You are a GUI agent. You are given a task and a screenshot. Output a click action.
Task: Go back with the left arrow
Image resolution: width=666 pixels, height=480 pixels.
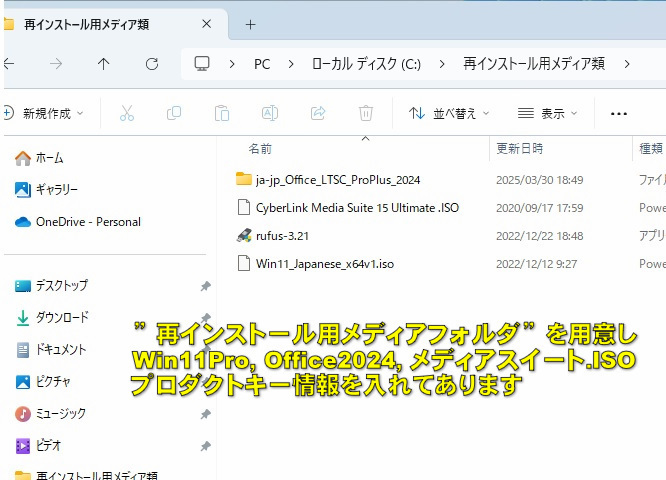[8, 64]
